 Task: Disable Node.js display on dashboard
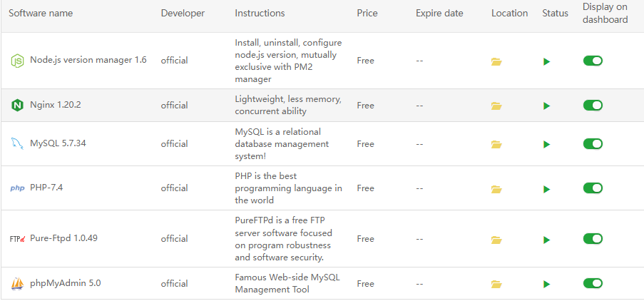[x=593, y=61]
